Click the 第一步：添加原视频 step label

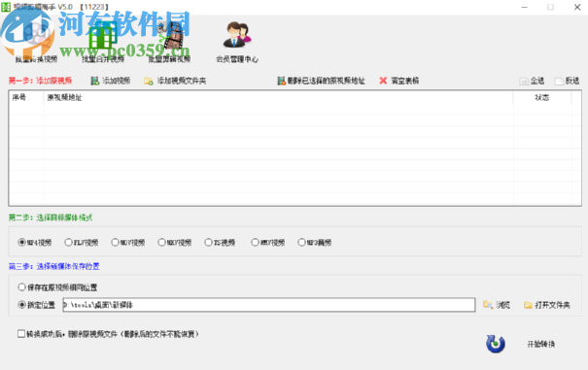click(40, 81)
